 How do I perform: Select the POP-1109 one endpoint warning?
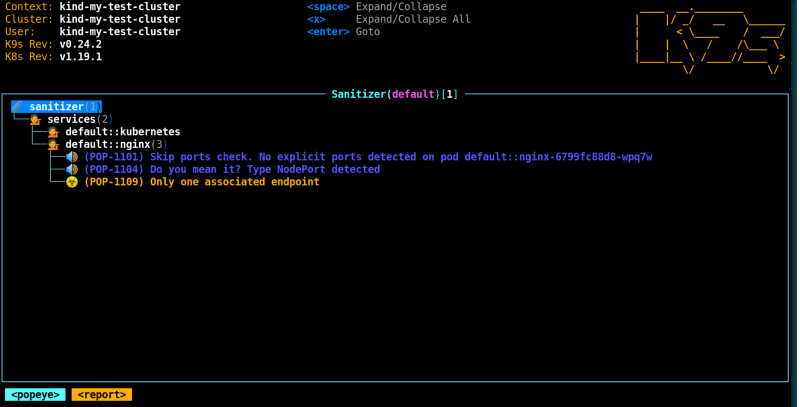click(x=202, y=182)
